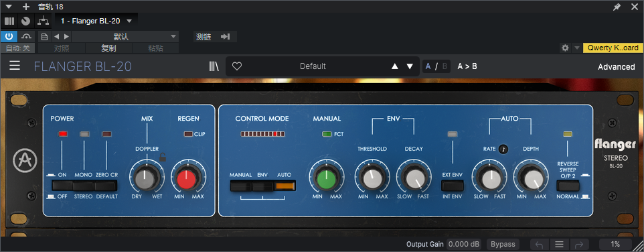Flip the ZERO CR/DEFAULT switch
The height and width of the screenshot is (252, 644).
[106, 186]
